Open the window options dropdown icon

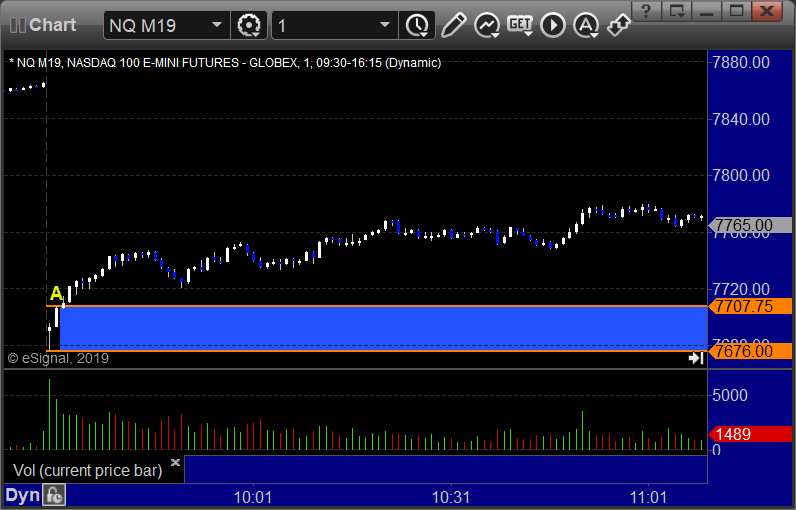(x=677, y=11)
